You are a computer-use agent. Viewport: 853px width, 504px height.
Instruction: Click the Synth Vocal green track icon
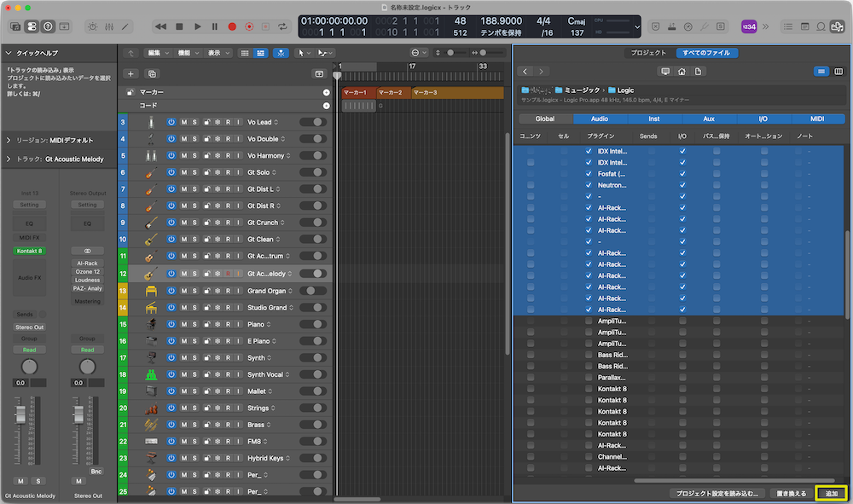pyautogui.click(x=151, y=374)
